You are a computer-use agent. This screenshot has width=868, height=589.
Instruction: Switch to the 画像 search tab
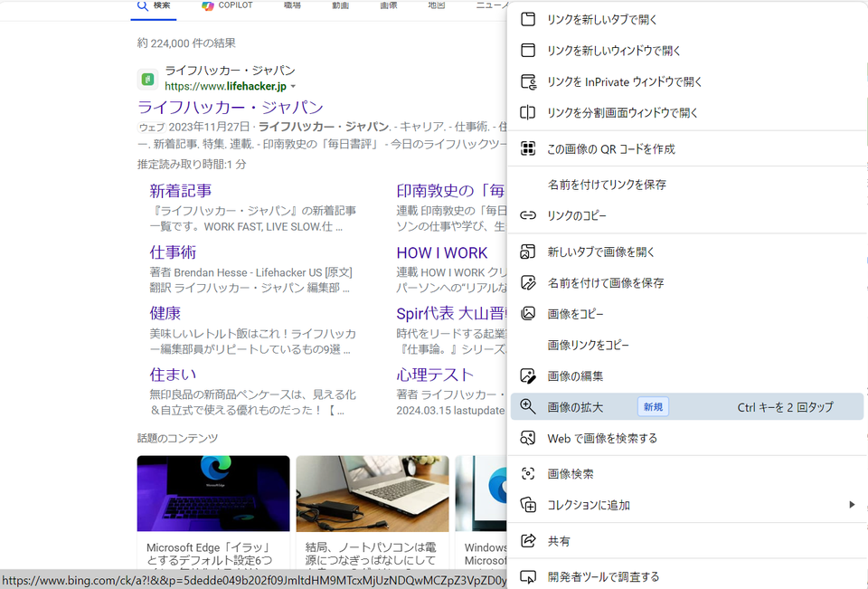(389, 5)
